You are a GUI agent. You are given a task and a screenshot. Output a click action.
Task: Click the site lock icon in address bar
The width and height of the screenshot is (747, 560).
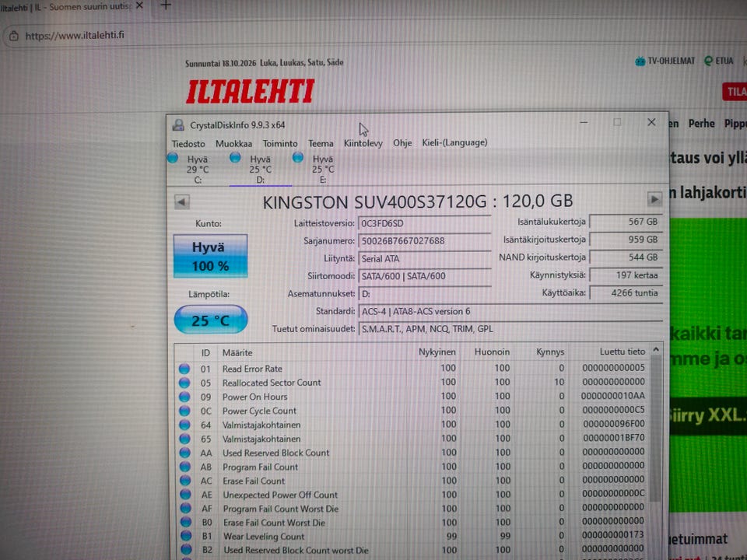click(14, 36)
